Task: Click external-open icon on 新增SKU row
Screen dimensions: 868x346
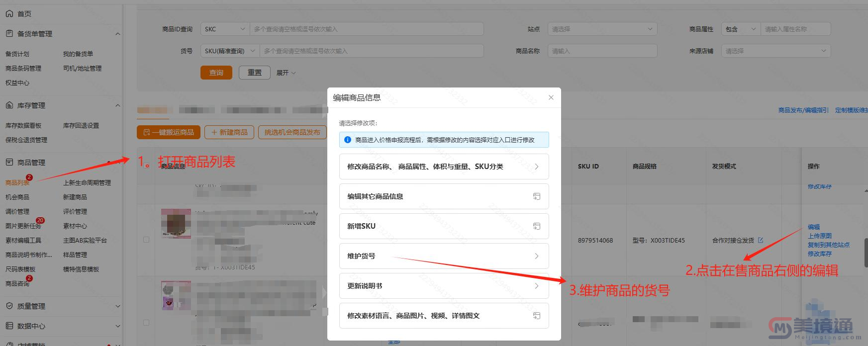Action: point(536,226)
